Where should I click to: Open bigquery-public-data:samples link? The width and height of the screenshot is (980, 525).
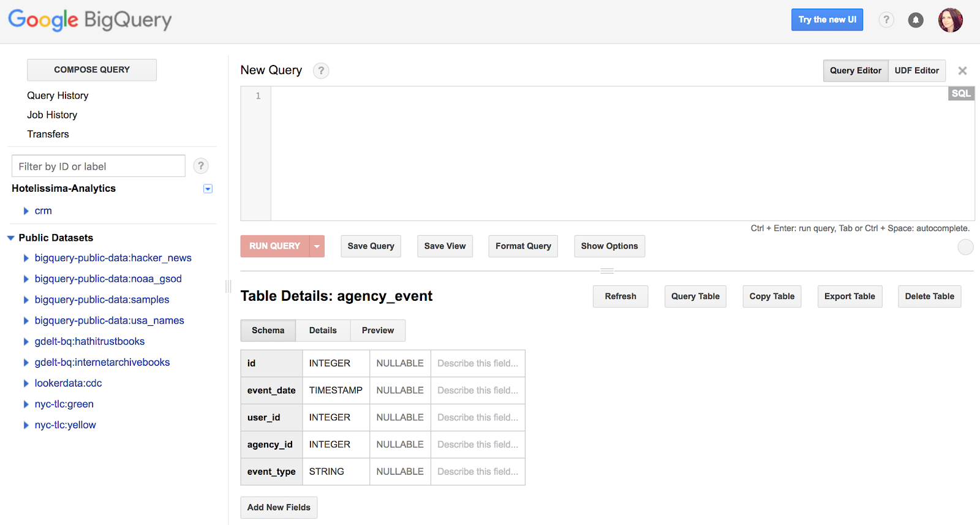point(102,300)
